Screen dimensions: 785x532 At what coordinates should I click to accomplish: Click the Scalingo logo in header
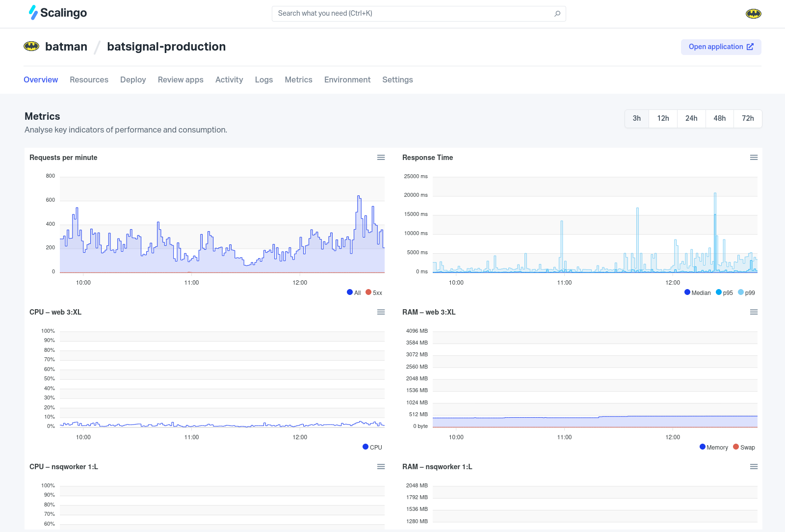[x=57, y=13]
